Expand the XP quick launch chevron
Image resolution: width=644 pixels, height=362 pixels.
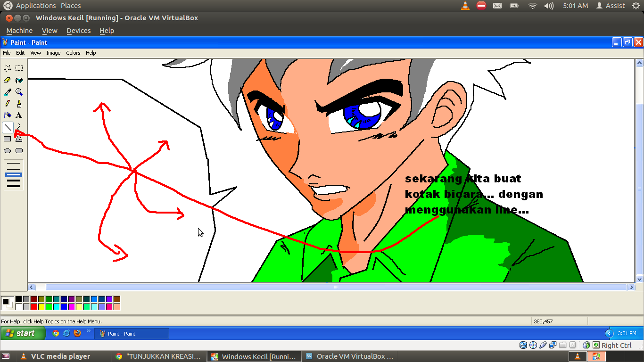(88, 331)
